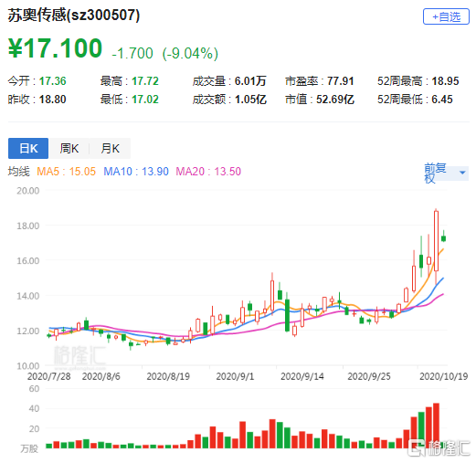Click the 2020/9/14 date label on axis
Image resolution: width=476 pixels, height=463 pixels.
(x=302, y=376)
